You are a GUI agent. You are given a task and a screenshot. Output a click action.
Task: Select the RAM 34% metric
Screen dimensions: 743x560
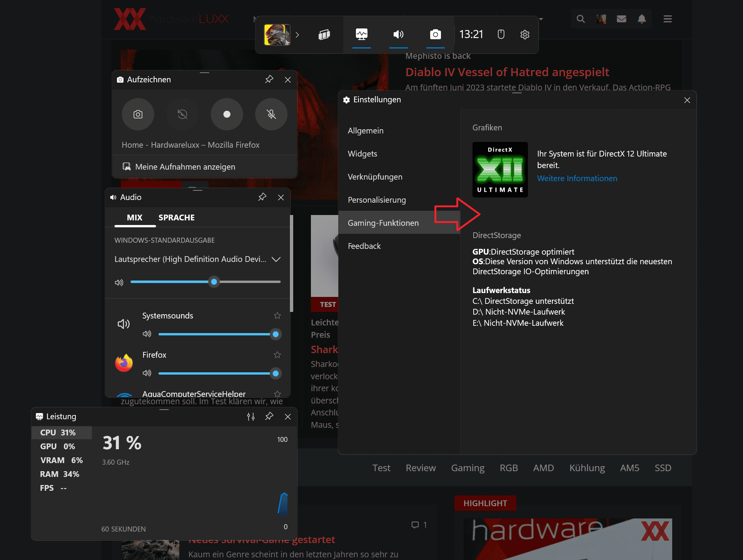pyautogui.click(x=62, y=474)
